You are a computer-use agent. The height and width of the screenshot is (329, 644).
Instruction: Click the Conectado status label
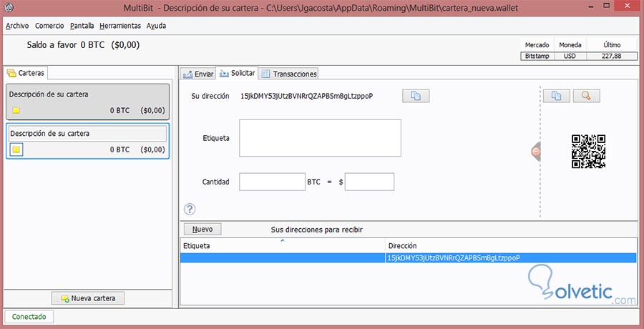tap(29, 317)
